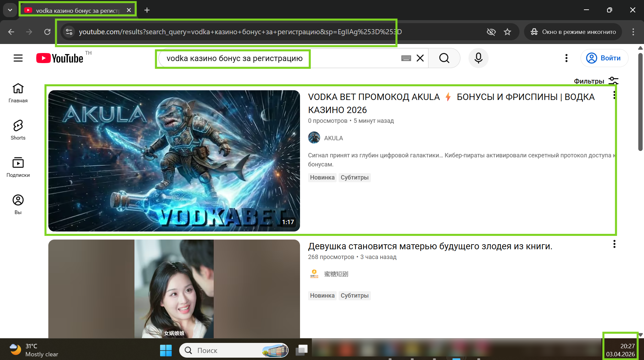
Task: Open the Окно в режиме инкогнито indicator
Action: (573, 32)
